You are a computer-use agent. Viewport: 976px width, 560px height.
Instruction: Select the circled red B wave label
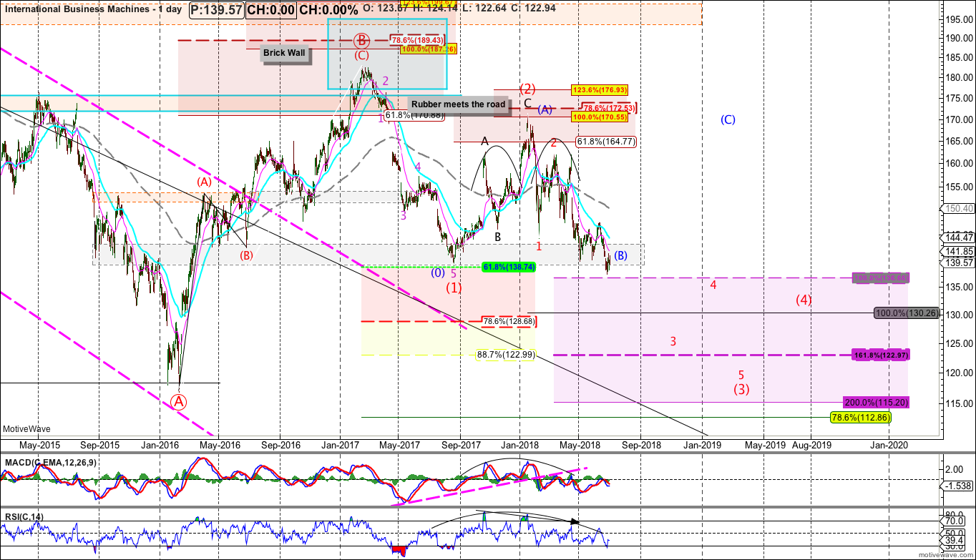click(362, 41)
